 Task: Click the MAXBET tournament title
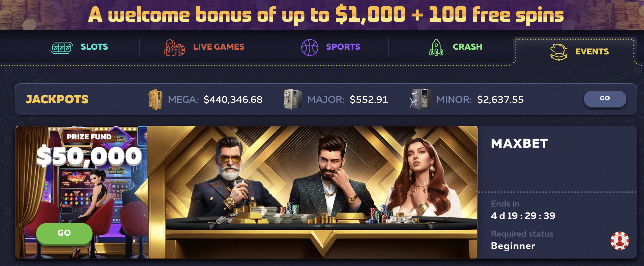pos(519,144)
